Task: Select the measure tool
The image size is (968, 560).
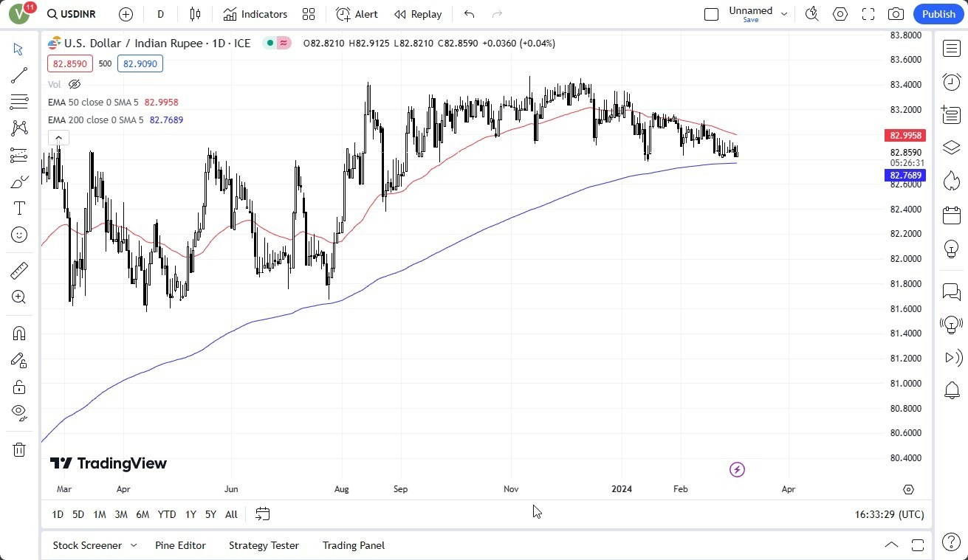Action: [20, 270]
